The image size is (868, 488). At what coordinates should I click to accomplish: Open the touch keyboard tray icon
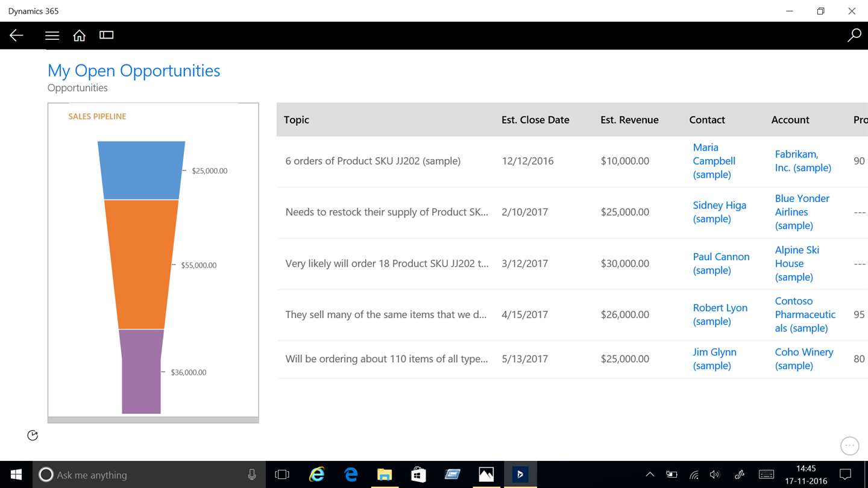[x=766, y=475]
